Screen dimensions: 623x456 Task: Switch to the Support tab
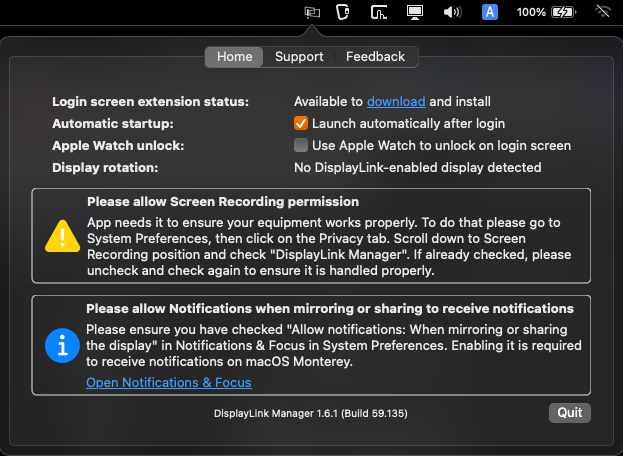(299, 57)
